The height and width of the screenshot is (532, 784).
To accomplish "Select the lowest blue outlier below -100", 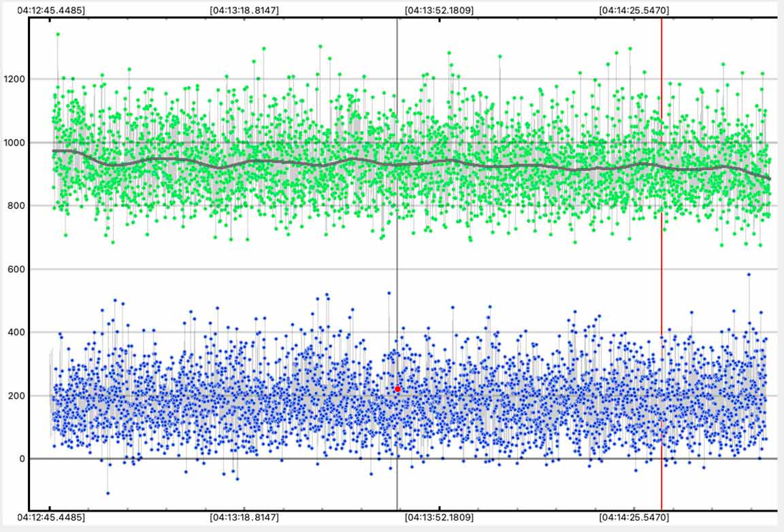I will tap(108, 493).
